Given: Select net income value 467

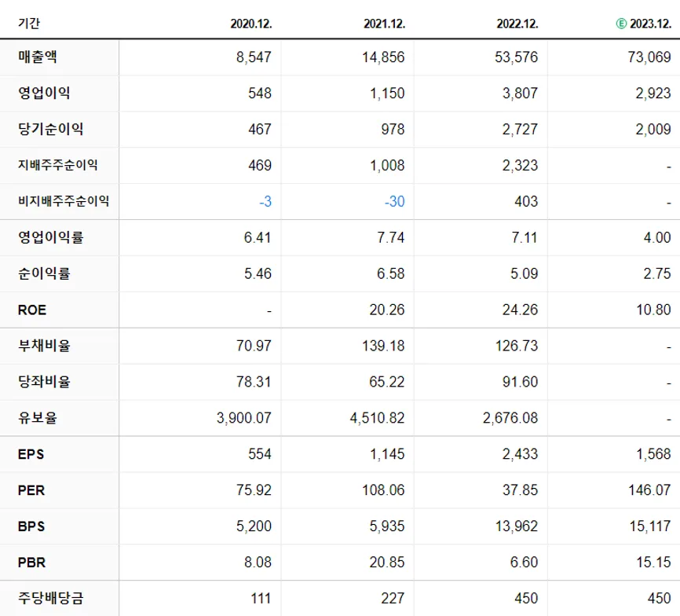Looking at the screenshot, I should pos(260,129).
